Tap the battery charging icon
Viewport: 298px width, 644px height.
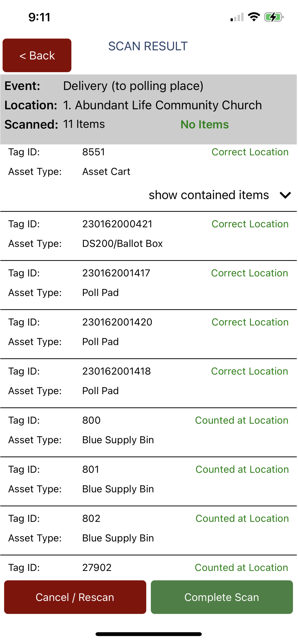point(274,17)
